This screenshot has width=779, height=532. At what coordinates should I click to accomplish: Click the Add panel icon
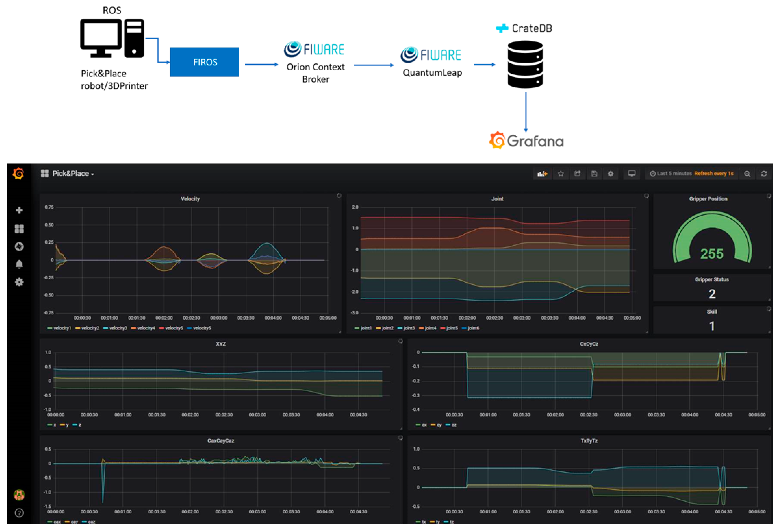point(542,174)
